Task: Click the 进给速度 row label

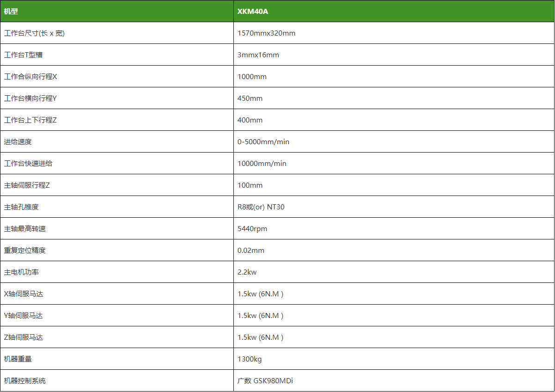Action: [x=18, y=142]
